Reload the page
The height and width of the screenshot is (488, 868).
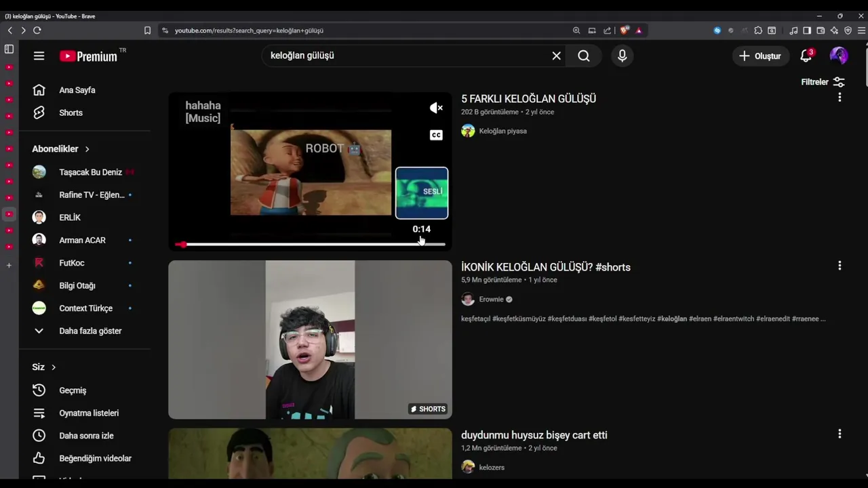point(37,30)
